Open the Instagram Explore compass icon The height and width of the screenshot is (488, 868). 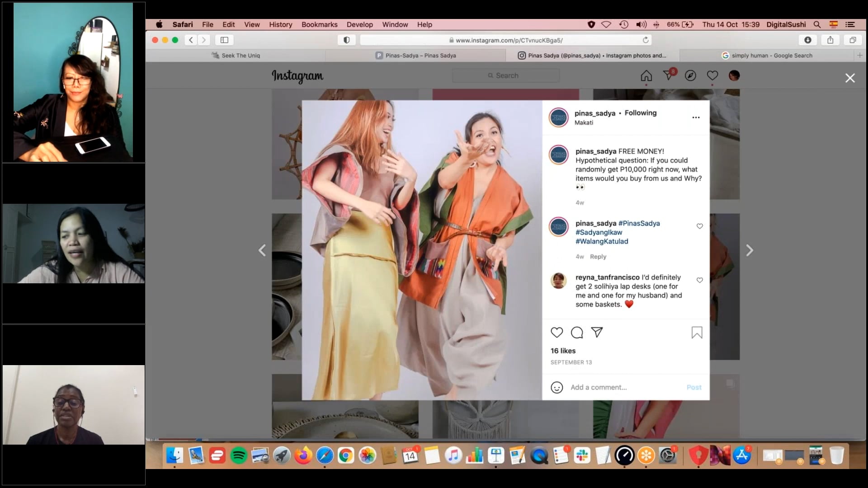[x=690, y=75]
